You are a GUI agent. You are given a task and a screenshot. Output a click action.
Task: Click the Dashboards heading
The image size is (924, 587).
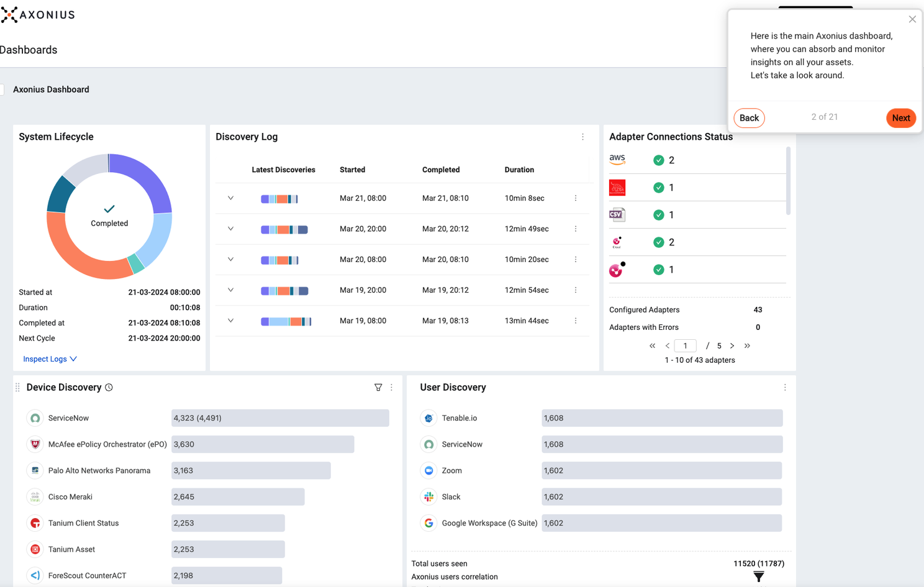coord(29,50)
